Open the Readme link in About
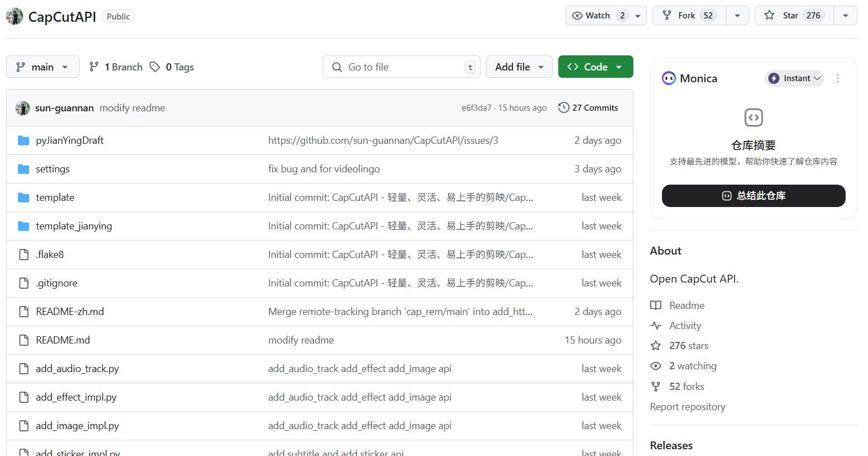The height and width of the screenshot is (456, 868). (687, 305)
